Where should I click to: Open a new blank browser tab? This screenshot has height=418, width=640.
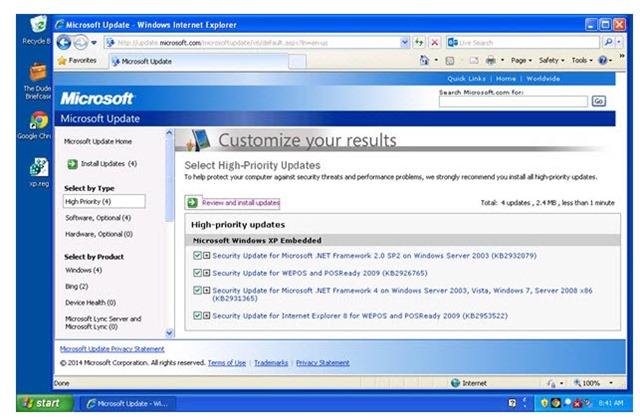click(x=298, y=62)
